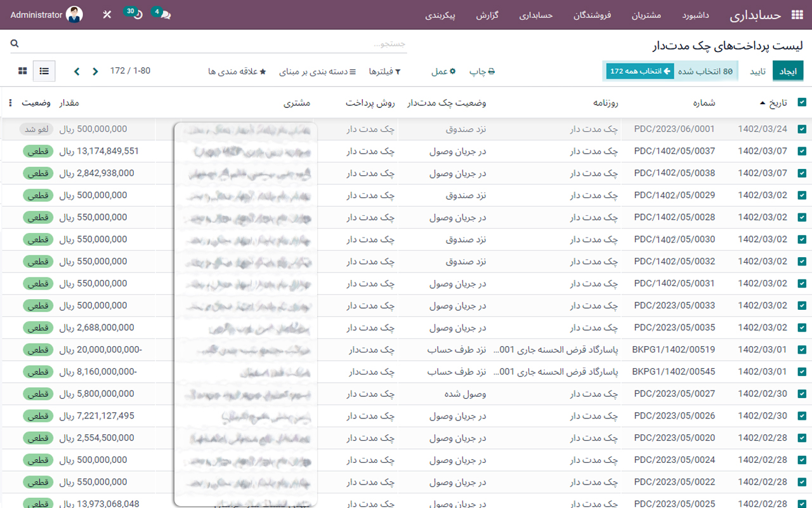The image size is (812, 508).
Task: Switch to kanban view
Action: (x=22, y=71)
